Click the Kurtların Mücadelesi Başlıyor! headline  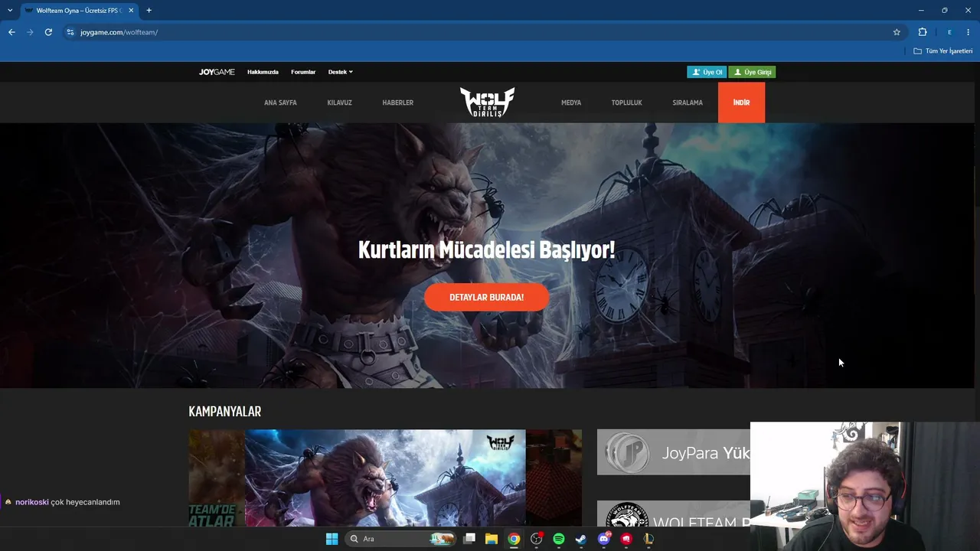tap(487, 250)
